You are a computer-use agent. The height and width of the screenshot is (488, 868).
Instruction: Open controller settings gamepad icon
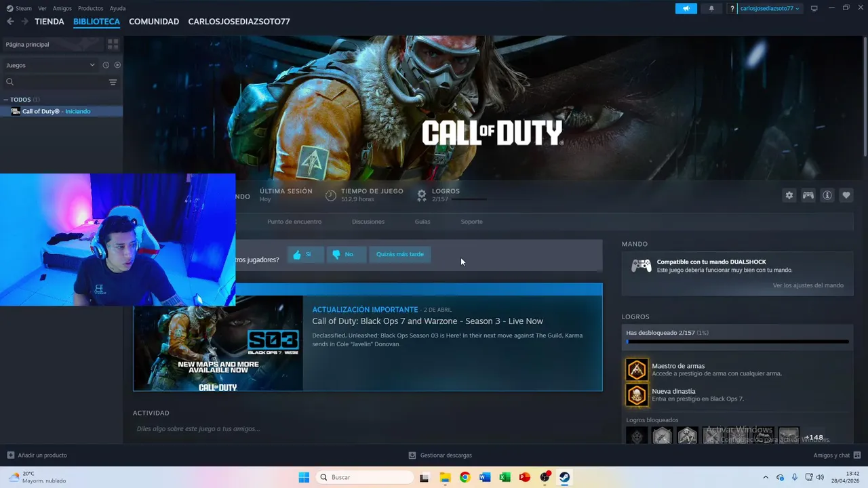(x=808, y=195)
